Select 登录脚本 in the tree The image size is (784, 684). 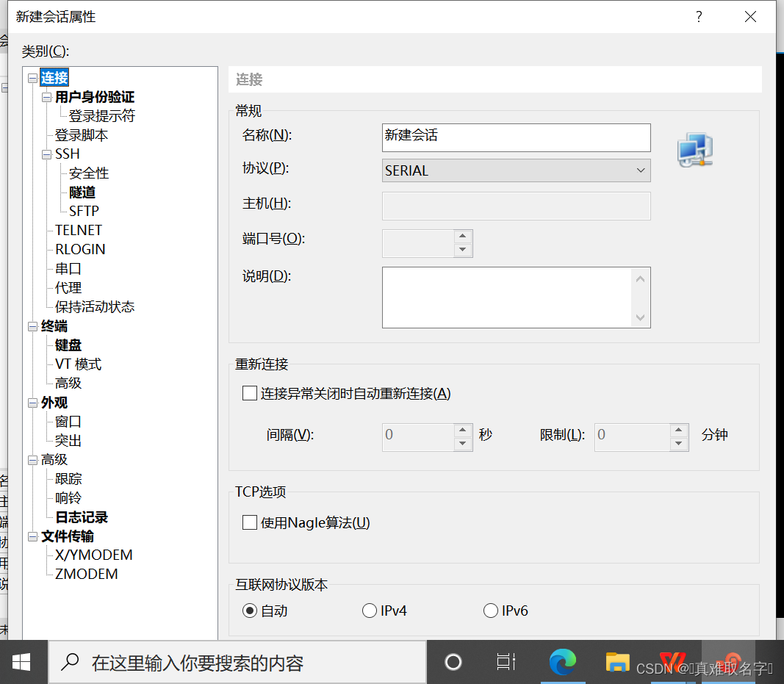tap(82, 135)
